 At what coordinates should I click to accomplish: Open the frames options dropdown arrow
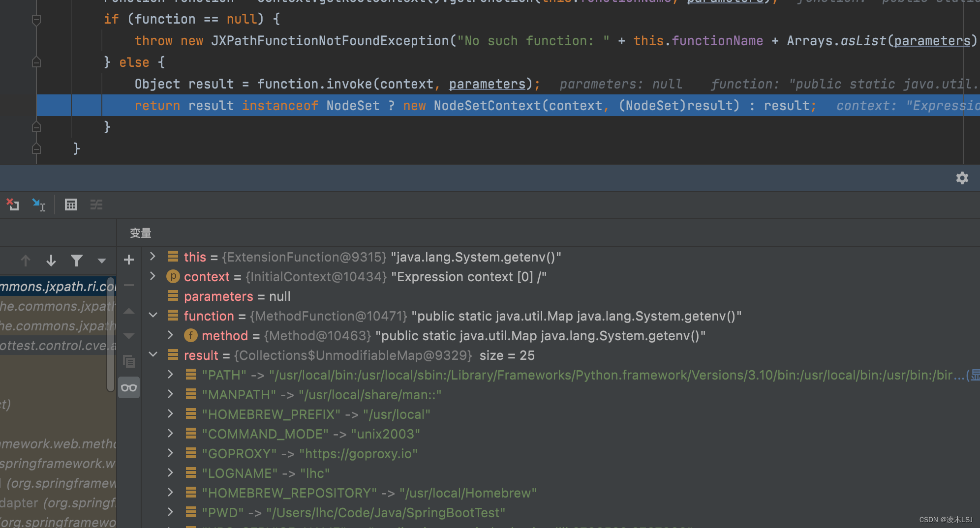(101, 261)
